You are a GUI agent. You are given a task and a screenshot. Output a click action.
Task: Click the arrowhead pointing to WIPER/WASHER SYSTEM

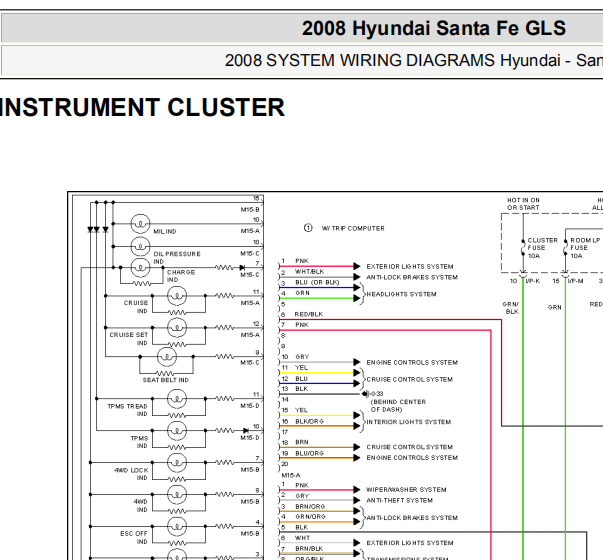(x=357, y=490)
